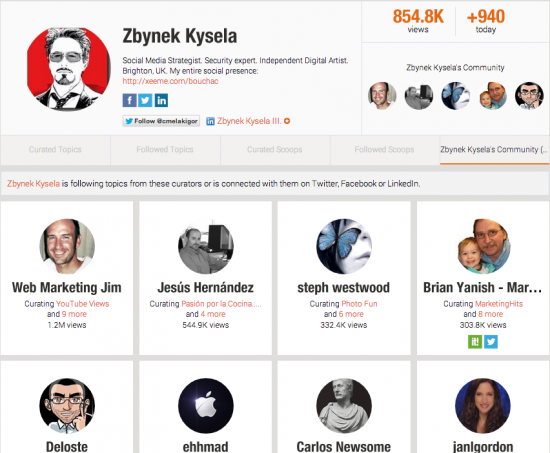
Task: Click the cartoon avatar in the community sidebar
Action: 529,96
